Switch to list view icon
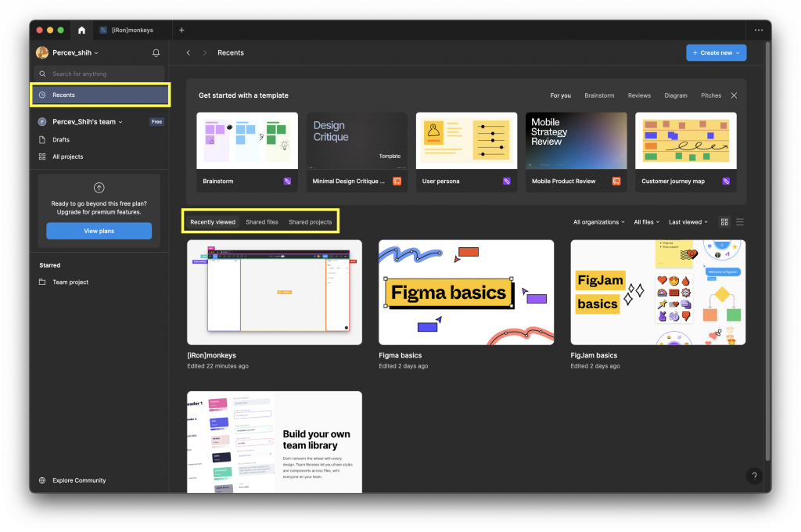 coord(740,221)
